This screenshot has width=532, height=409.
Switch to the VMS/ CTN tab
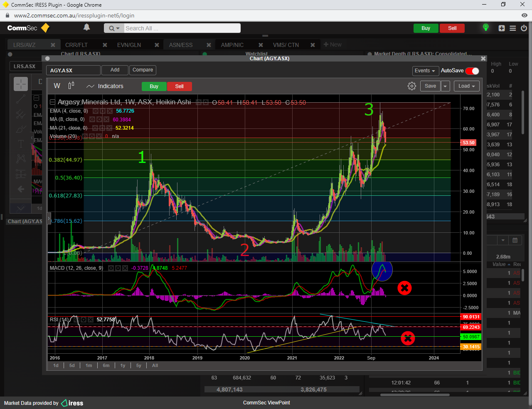(x=286, y=45)
